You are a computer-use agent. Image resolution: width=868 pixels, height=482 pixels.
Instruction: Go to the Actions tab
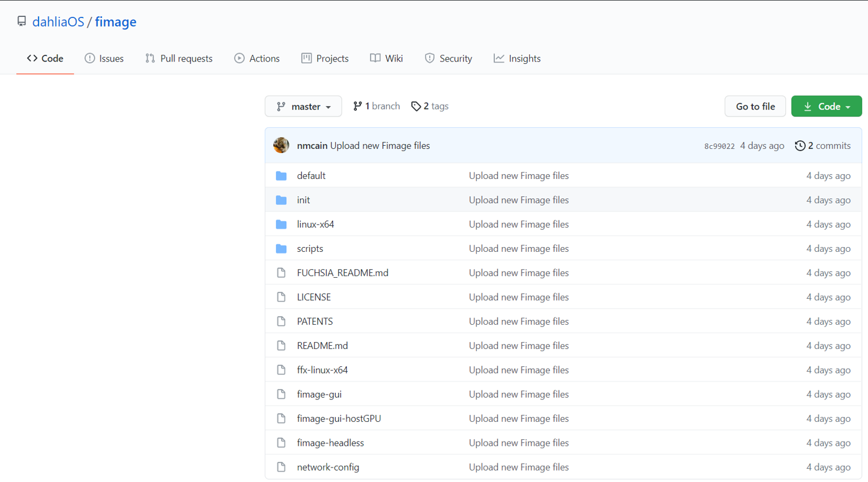pos(257,58)
